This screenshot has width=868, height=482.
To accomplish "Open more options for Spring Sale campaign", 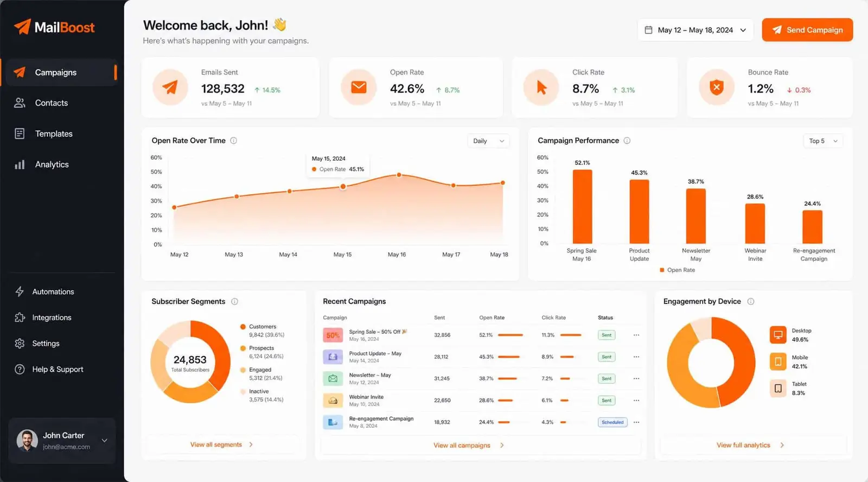I will (x=636, y=335).
